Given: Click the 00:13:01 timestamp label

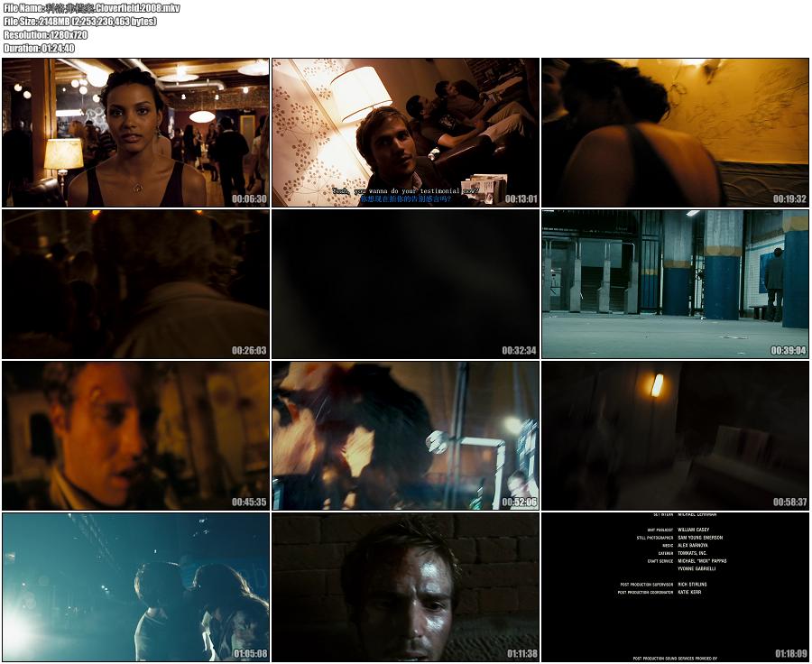Looking at the screenshot, I should coord(521,198).
